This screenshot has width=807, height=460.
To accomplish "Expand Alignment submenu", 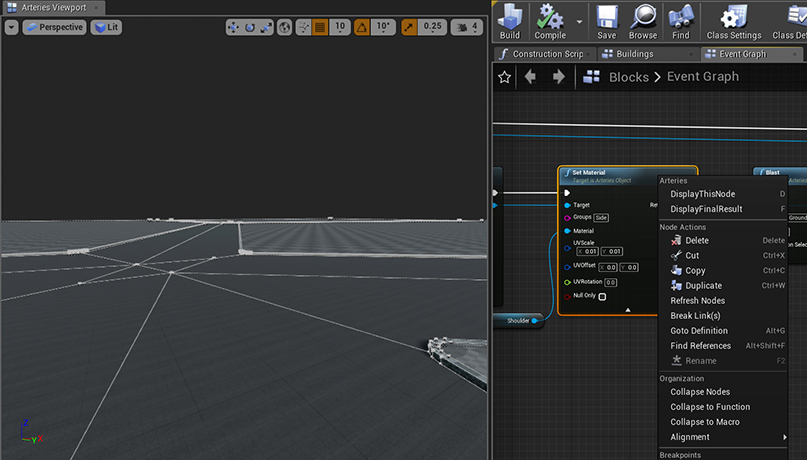I will pos(723,437).
